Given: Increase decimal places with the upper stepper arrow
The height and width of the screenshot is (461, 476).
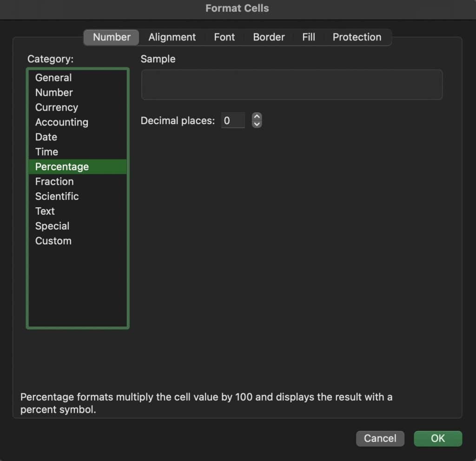Looking at the screenshot, I should pos(257,117).
